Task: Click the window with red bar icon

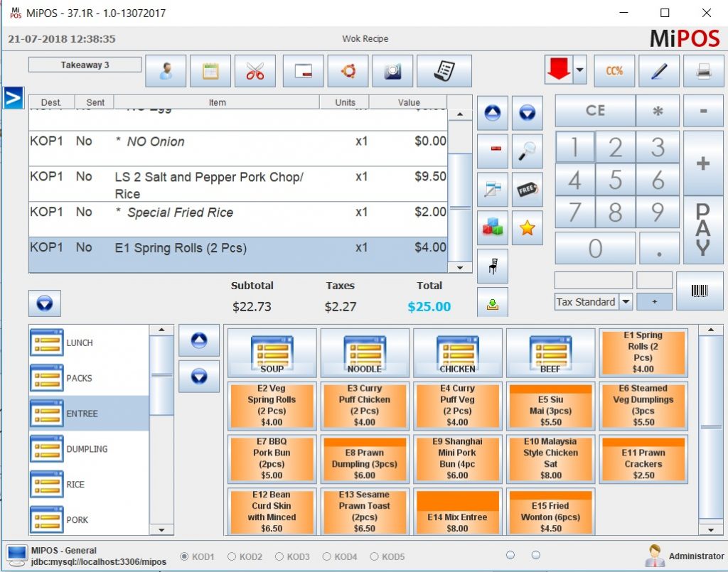Action: coord(303,71)
